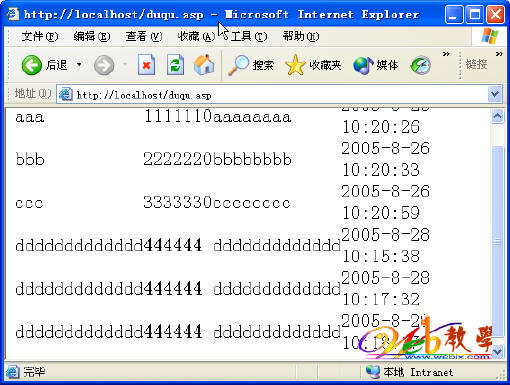
Task: Open the Forward button history dropdown arrow
Action: point(125,64)
